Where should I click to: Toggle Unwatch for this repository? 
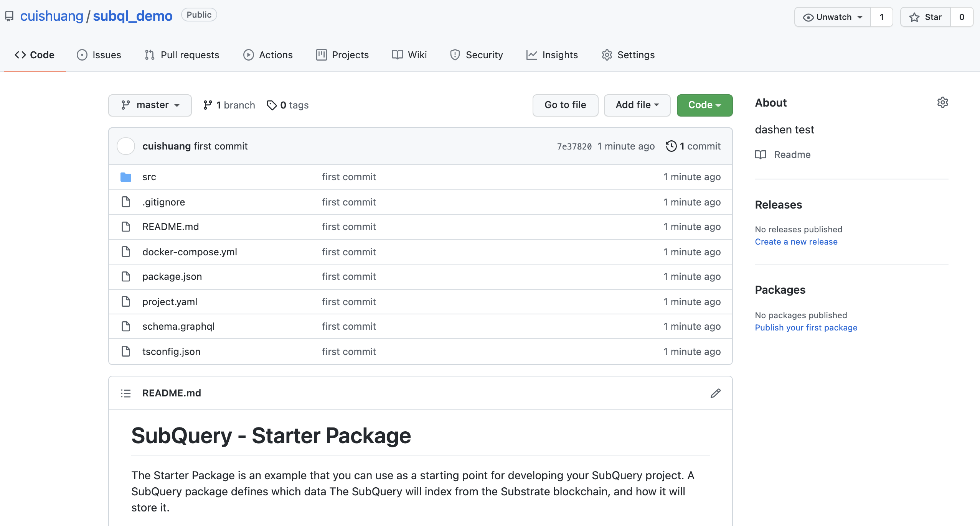(832, 17)
